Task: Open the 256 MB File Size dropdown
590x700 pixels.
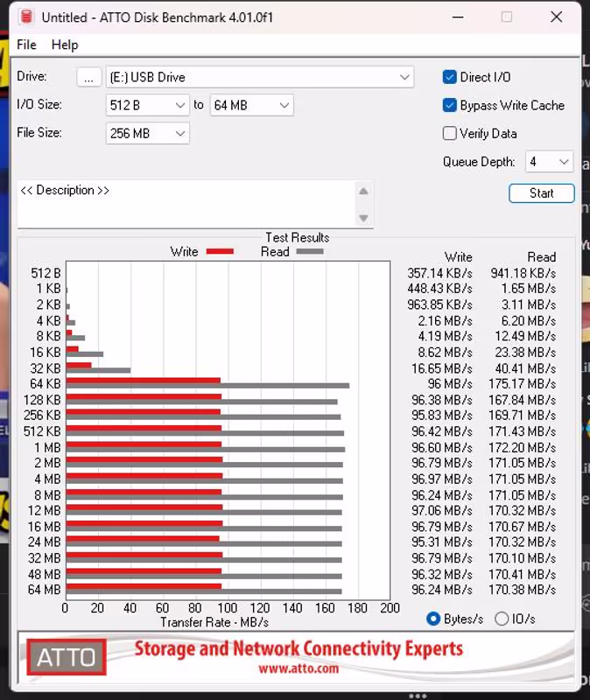Action: click(x=147, y=134)
